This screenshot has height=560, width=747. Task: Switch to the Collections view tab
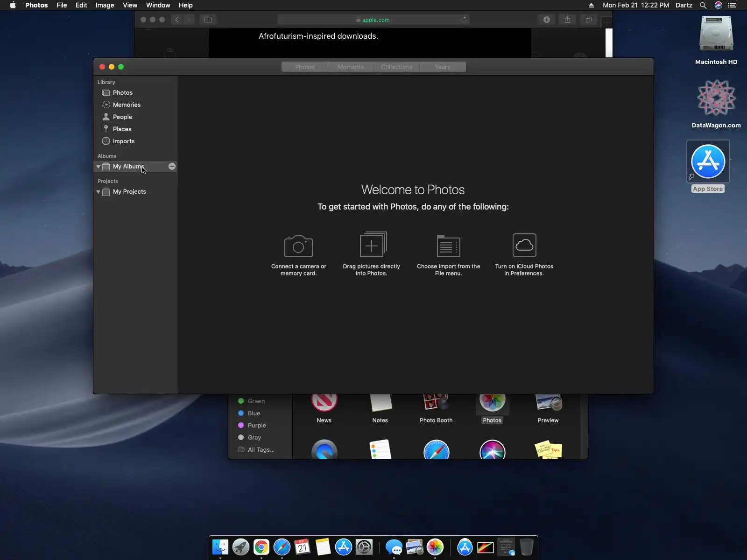point(396,67)
